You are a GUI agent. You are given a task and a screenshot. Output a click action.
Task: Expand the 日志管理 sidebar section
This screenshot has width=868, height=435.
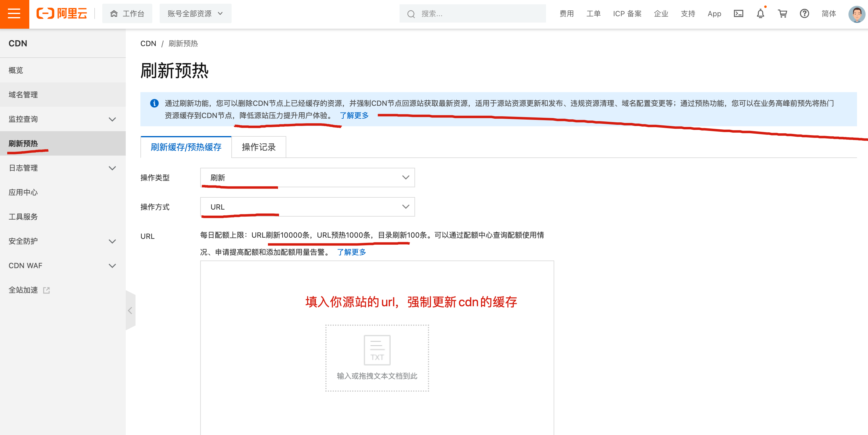[63, 168]
